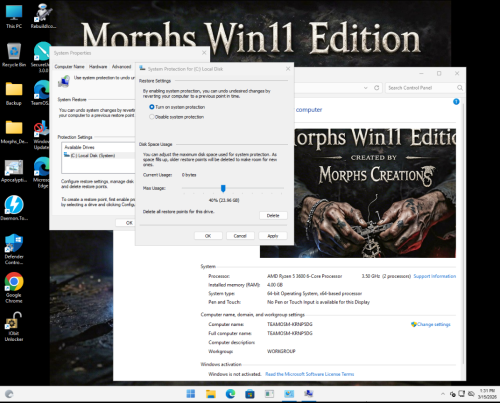
Task: Open the This PC desktop icon
Action: pos(14,16)
